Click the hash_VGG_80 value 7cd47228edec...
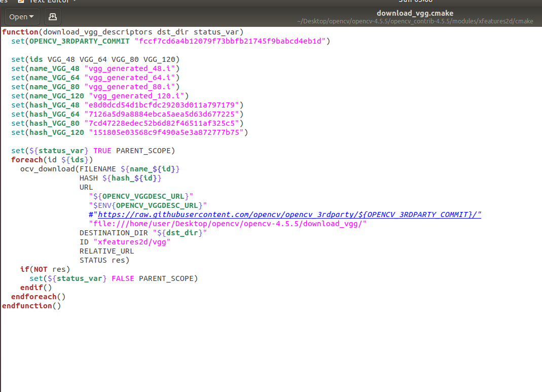 pos(161,123)
